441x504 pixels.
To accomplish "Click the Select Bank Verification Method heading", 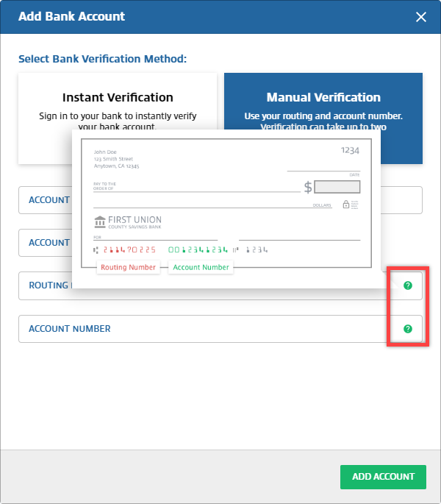I will (102, 59).
